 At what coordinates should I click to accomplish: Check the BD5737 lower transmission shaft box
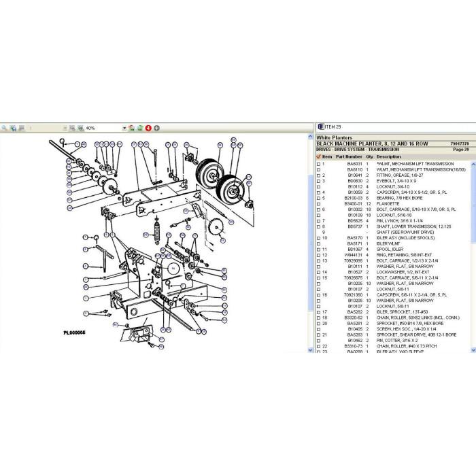318,226
